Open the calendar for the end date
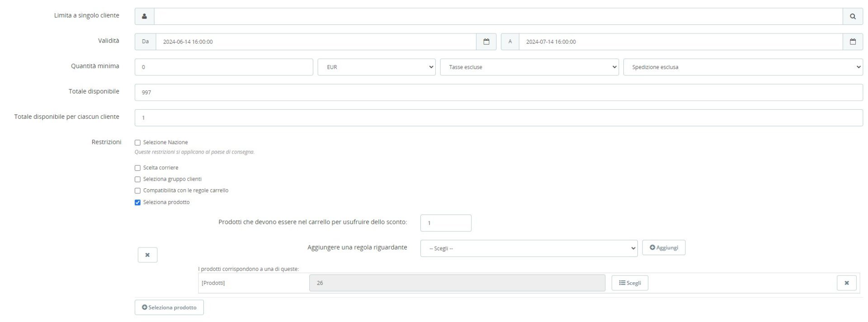The height and width of the screenshot is (322, 868). coord(853,42)
